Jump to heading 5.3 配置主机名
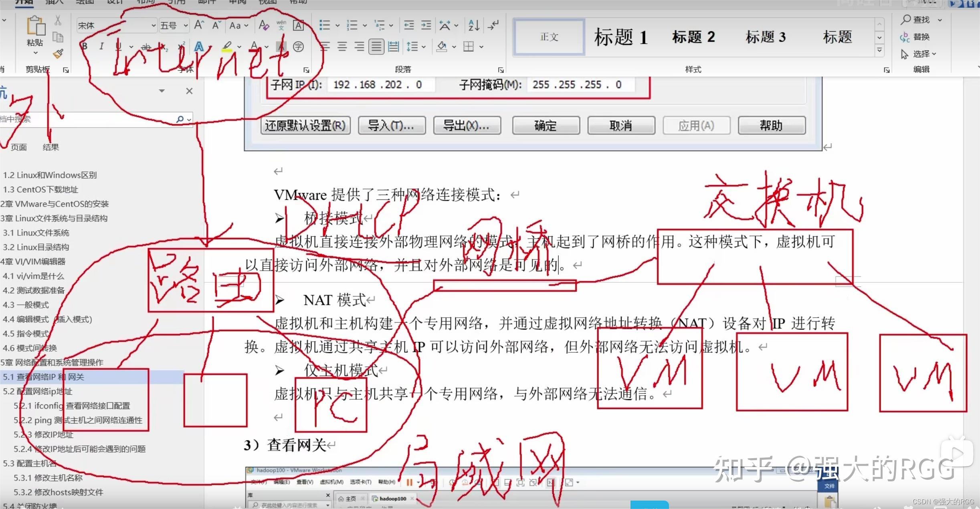The width and height of the screenshot is (980, 509). click(30, 463)
